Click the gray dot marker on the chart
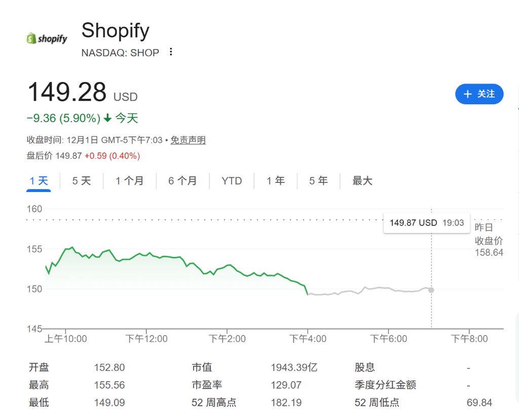Screen dimensions: 519x420 (x=431, y=290)
